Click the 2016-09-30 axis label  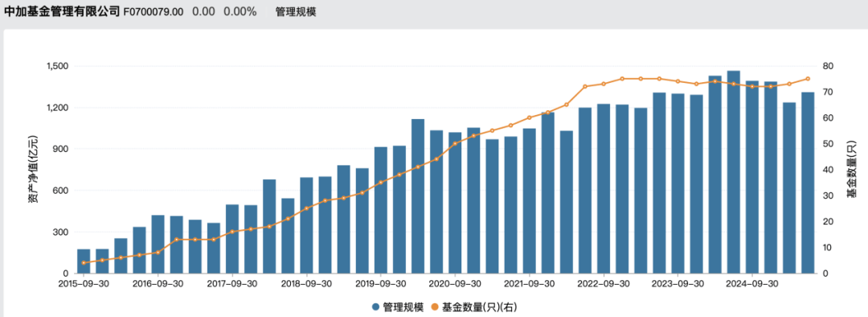pyautogui.click(x=158, y=283)
